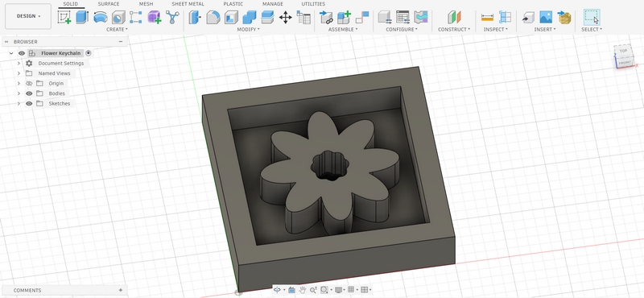Image resolution: width=644 pixels, height=298 pixels.
Task: Open the CREATE dropdown menu
Action: 117,30
